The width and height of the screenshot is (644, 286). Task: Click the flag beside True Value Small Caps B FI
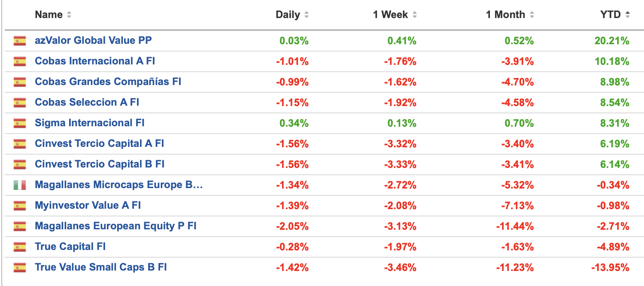19,268
